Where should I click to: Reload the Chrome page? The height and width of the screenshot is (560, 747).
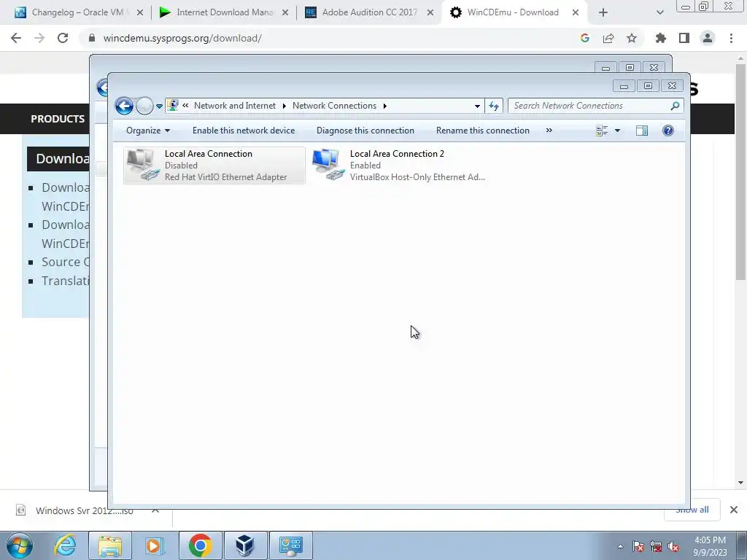coord(63,38)
